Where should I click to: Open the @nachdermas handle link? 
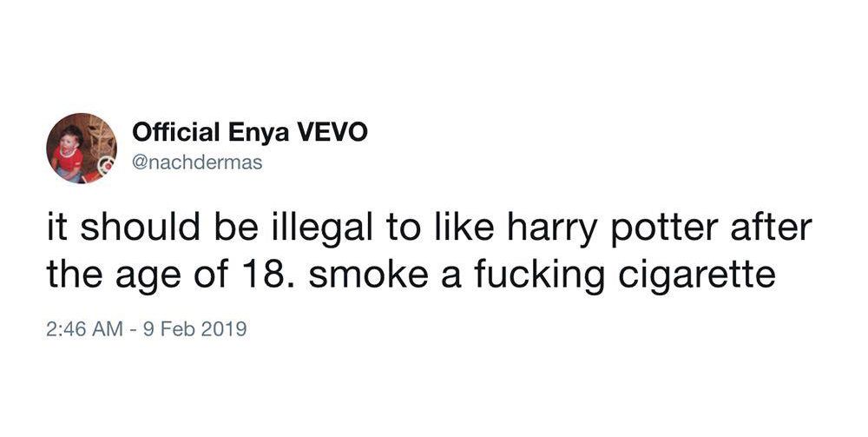pos(197,163)
